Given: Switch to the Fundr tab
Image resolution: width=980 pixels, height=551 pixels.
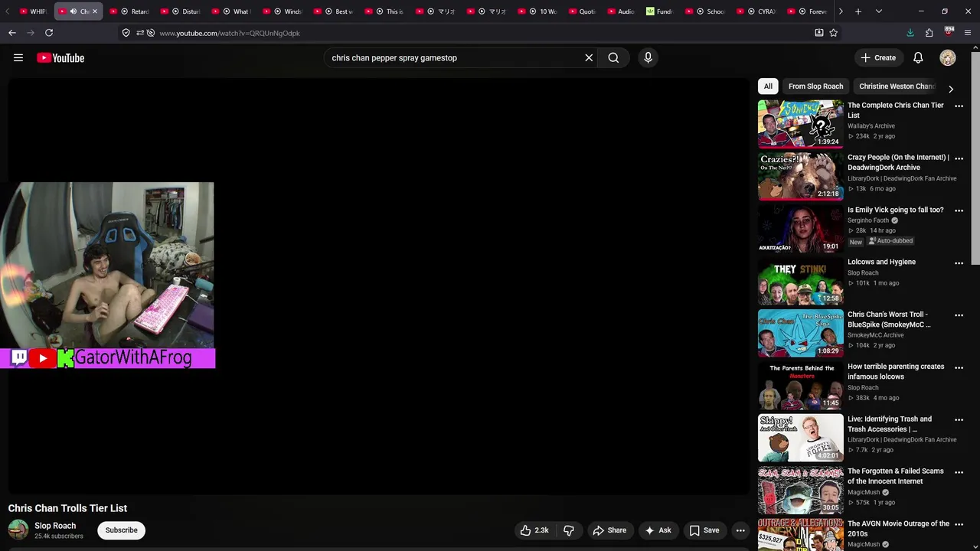Looking at the screenshot, I should (659, 11).
